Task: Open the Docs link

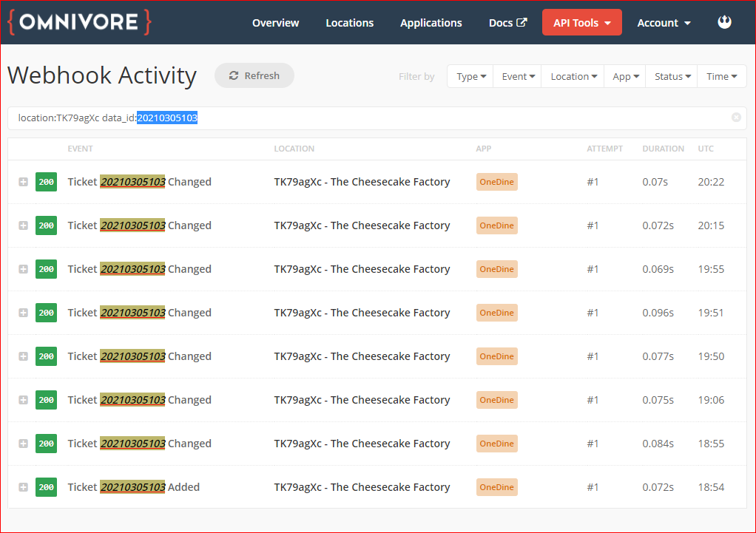Action: 502,22
